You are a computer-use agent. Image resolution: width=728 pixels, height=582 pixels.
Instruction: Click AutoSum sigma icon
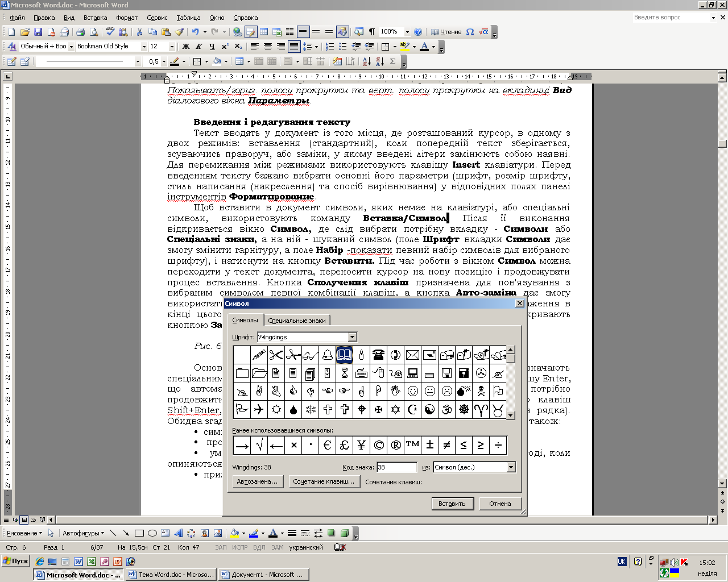pyautogui.click(x=393, y=61)
